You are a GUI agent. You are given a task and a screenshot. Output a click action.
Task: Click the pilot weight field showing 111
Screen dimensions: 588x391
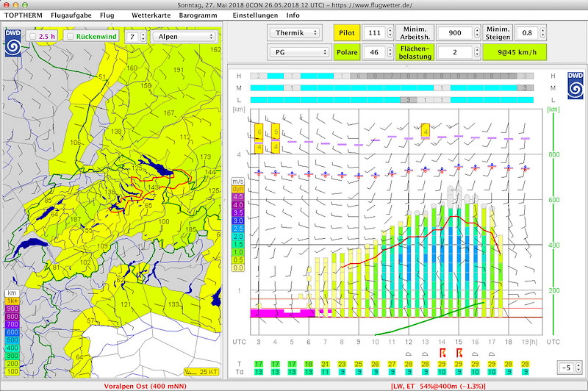pos(374,32)
